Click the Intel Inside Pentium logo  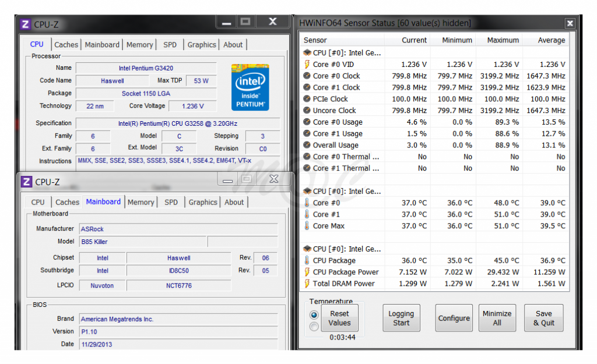point(250,87)
